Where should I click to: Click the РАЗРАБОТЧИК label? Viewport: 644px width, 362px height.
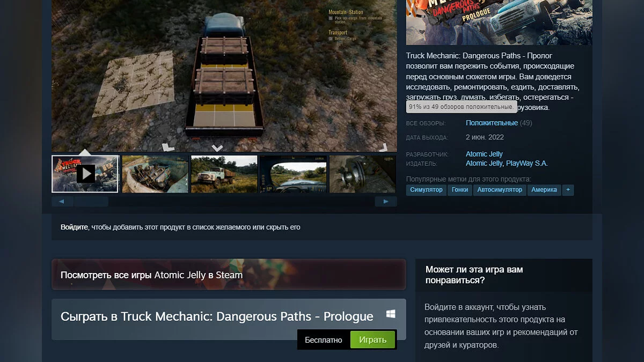[428, 154]
